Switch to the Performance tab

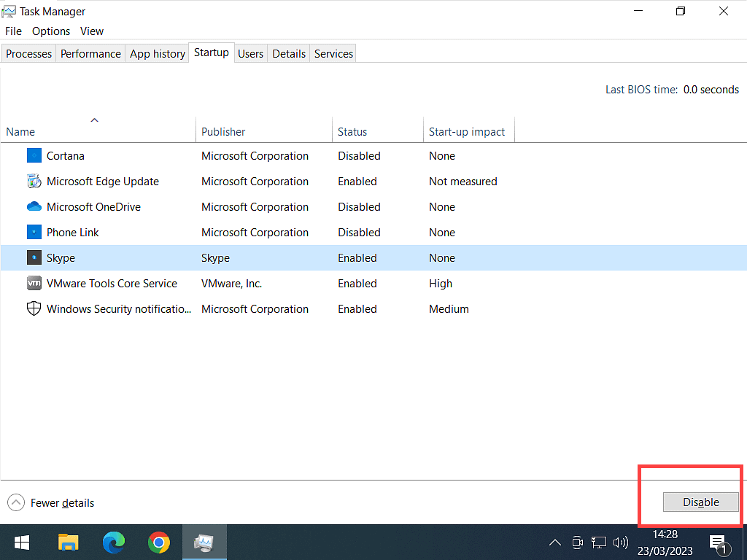tap(90, 54)
